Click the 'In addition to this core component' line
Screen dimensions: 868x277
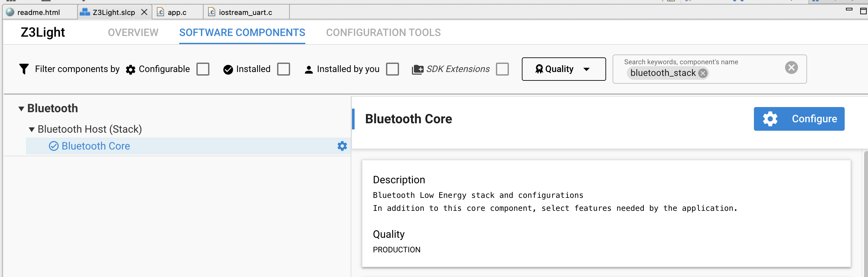(x=555, y=208)
